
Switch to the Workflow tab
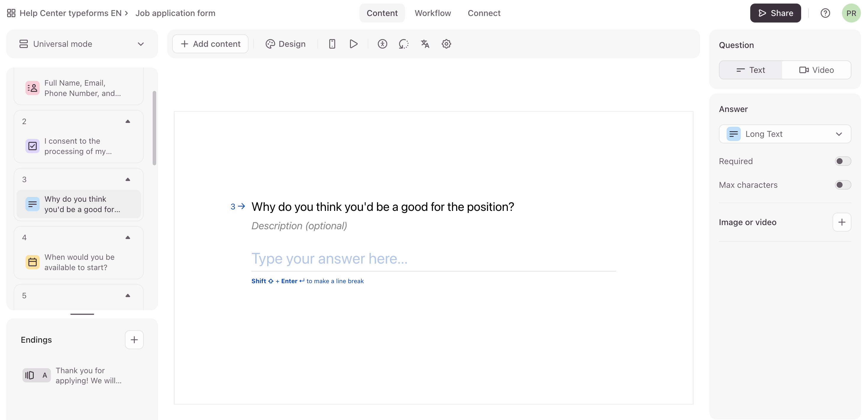tap(432, 13)
